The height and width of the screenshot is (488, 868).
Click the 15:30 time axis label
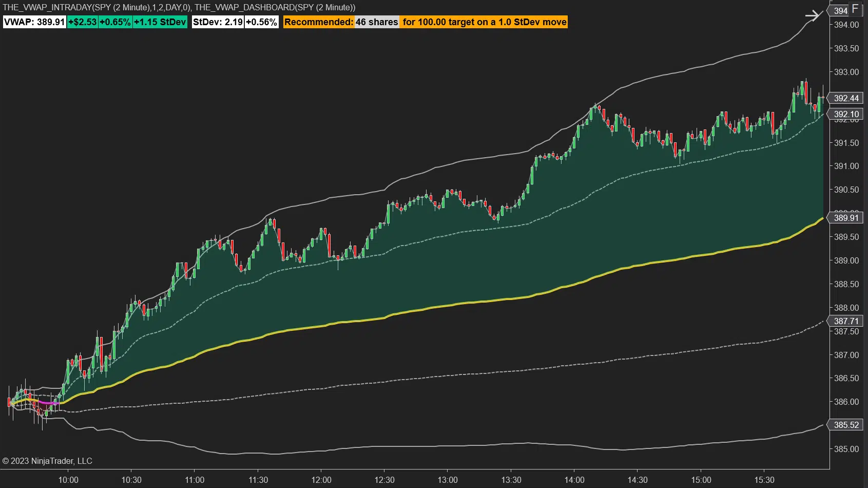[764, 480]
